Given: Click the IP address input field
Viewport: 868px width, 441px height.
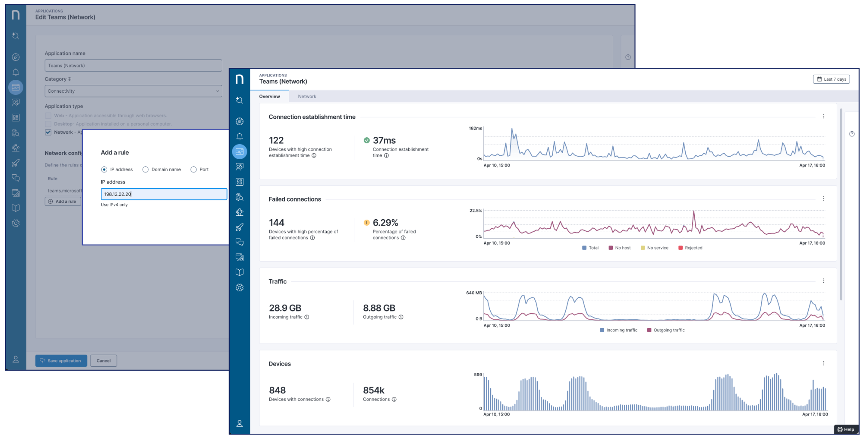Looking at the screenshot, I should click(x=164, y=194).
